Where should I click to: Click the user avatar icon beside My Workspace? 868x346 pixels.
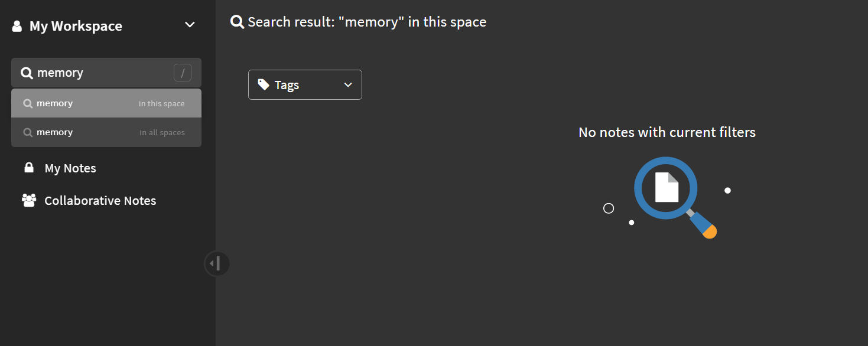tap(17, 25)
